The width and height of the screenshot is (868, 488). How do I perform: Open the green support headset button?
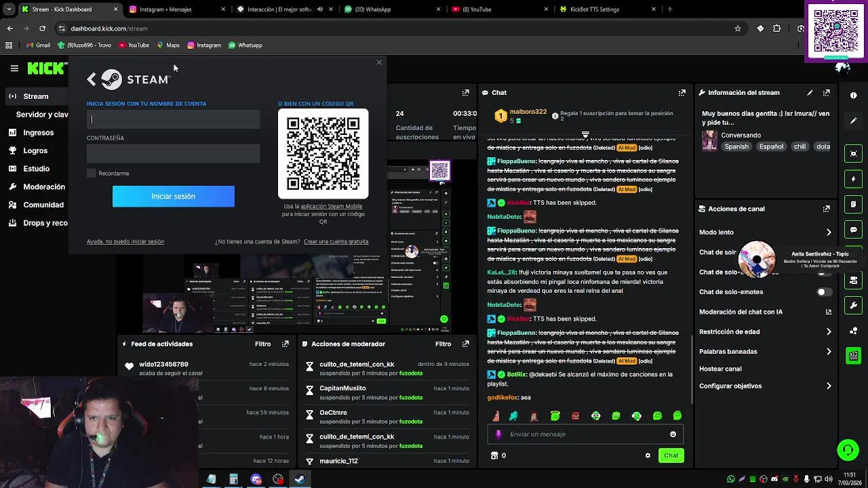tap(848, 449)
